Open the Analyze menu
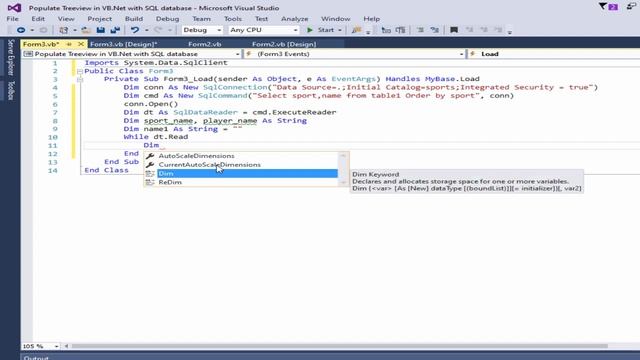 294,19
